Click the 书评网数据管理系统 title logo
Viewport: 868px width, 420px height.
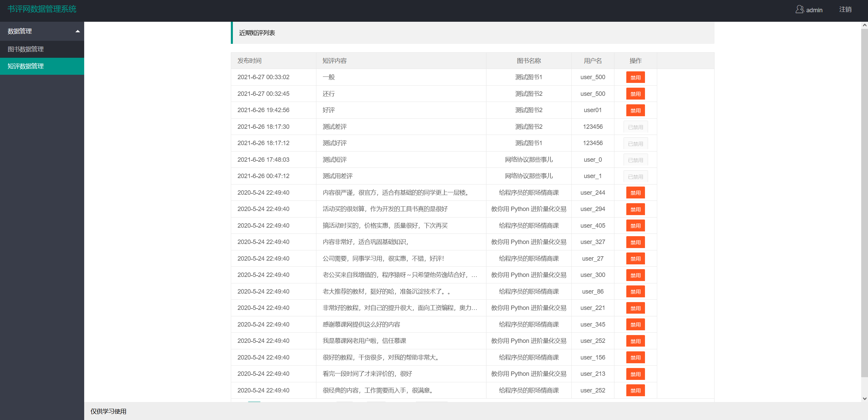click(42, 9)
